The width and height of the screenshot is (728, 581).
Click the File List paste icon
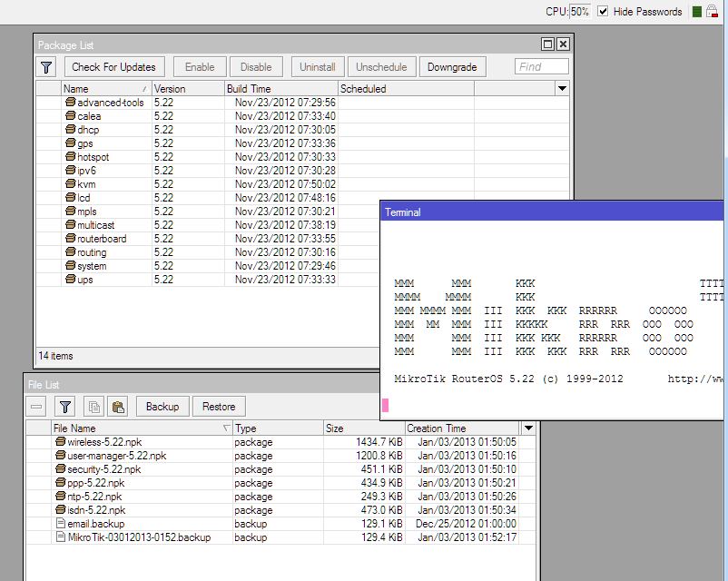point(118,407)
